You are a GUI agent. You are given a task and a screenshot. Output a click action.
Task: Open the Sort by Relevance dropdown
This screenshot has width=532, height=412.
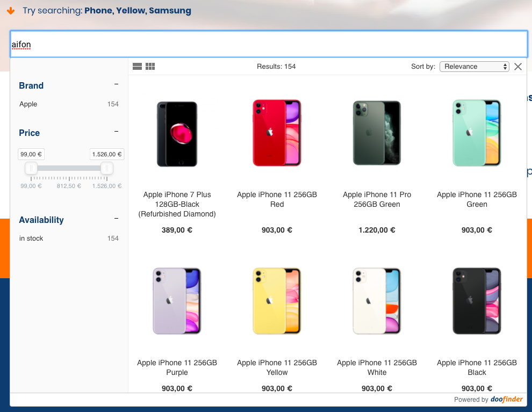(x=475, y=67)
